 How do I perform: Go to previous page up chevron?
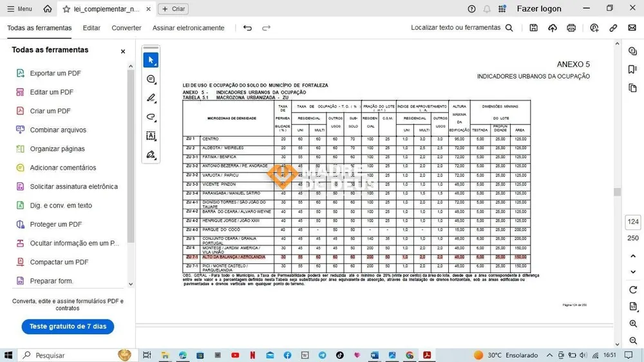(633, 256)
